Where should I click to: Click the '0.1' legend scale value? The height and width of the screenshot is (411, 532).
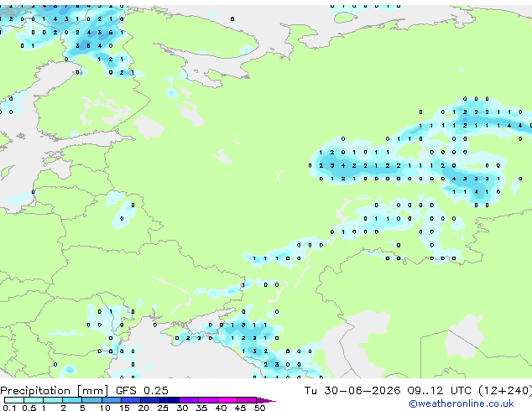(x=10, y=408)
